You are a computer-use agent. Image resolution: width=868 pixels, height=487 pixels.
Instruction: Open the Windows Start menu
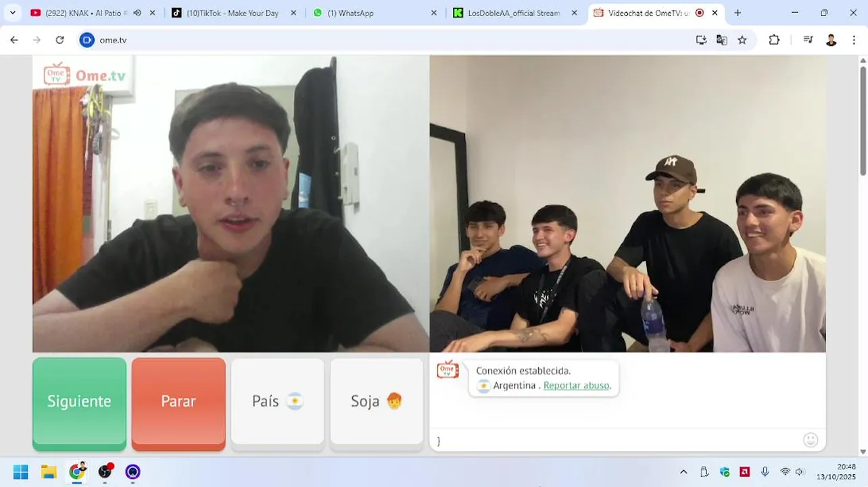21,471
